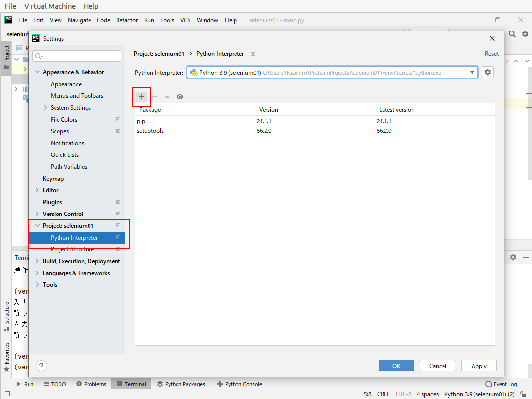Click the plus icon to install a package
532x399 pixels.
coord(142,97)
